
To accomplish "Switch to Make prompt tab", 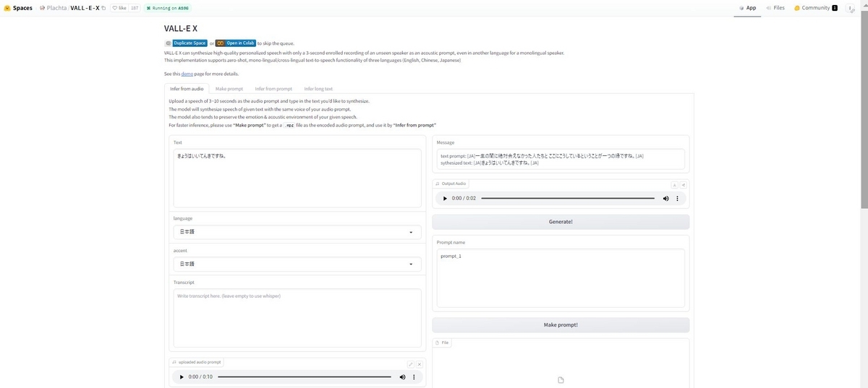I will [229, 88].
